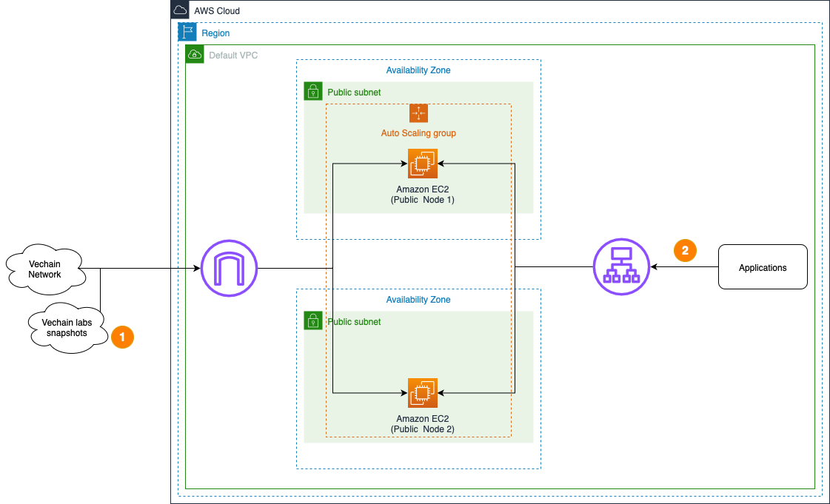Image resolution: width=830 pixels, height=504 pixels.
Task: Select the Vechain Network cloud shape
Action: 44,269
